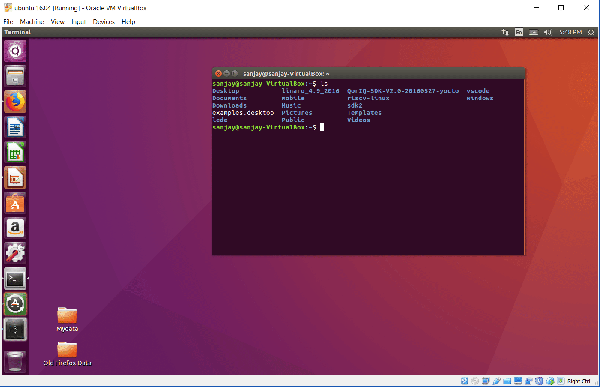Open the VirtualBox Machine menu
The height and width of the screenshot is (387, 600).
[32, 21]
